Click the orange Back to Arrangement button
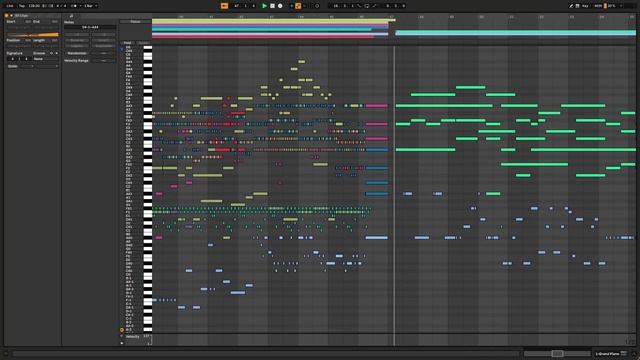The image size is (640, 360). click(224, 6)
